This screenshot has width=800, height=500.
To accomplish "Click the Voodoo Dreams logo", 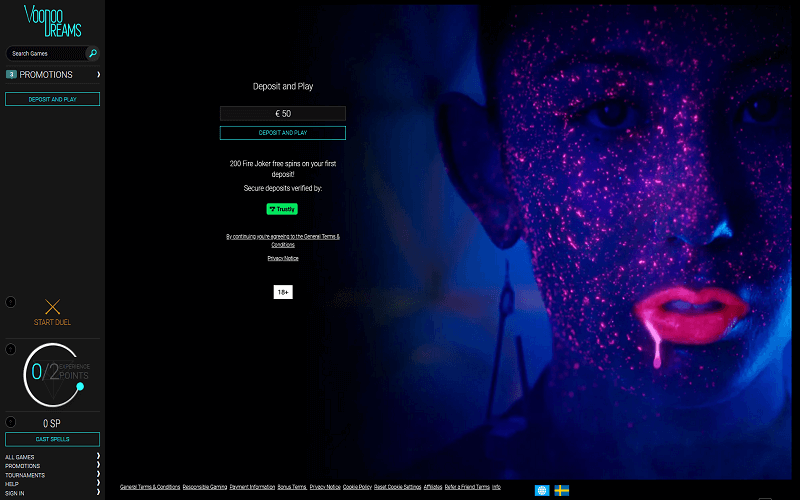I will pyautogui.click(x=53, y=21).
